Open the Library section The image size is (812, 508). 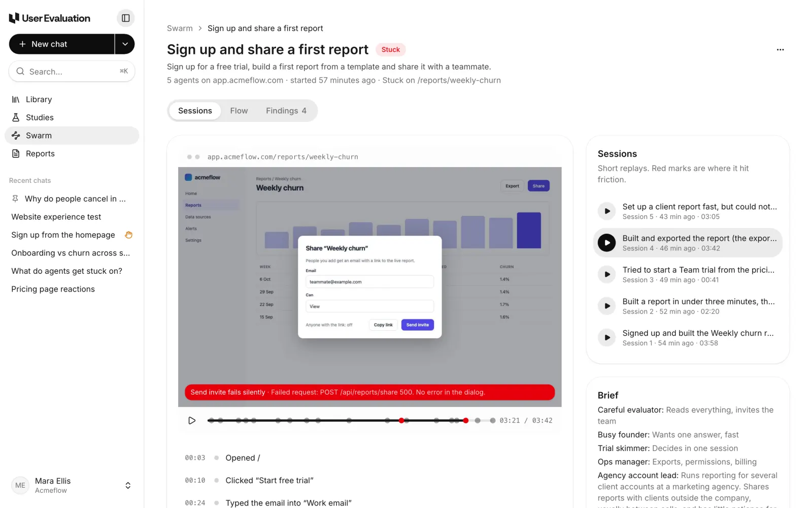point(72,100)
